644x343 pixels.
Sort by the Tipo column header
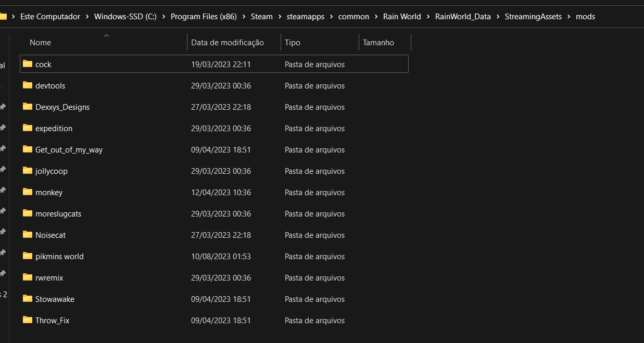(320, 43)
